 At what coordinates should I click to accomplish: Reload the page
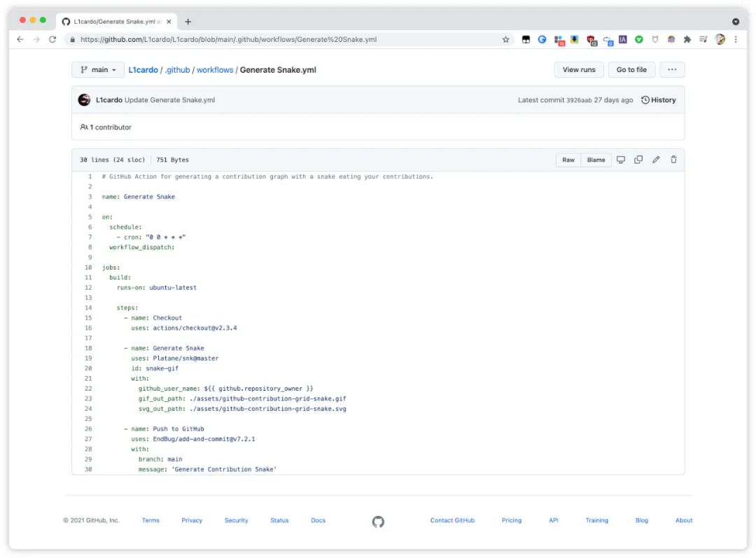tap(52, 40)
